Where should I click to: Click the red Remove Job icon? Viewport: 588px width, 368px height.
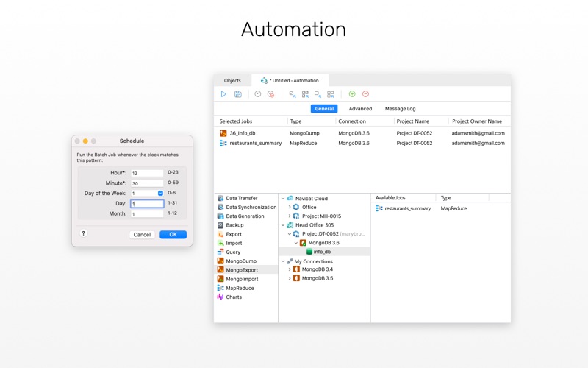(365, 94)
